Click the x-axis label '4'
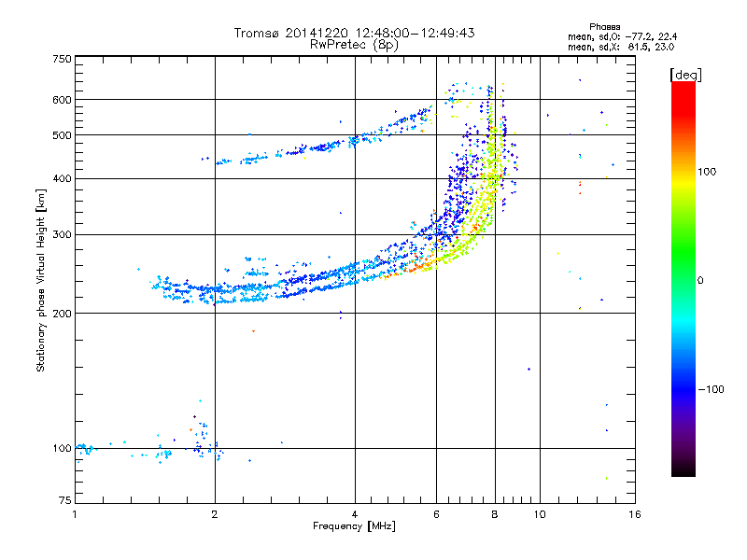The width and height of the screenshot is (747, 560). click(355, 514)
